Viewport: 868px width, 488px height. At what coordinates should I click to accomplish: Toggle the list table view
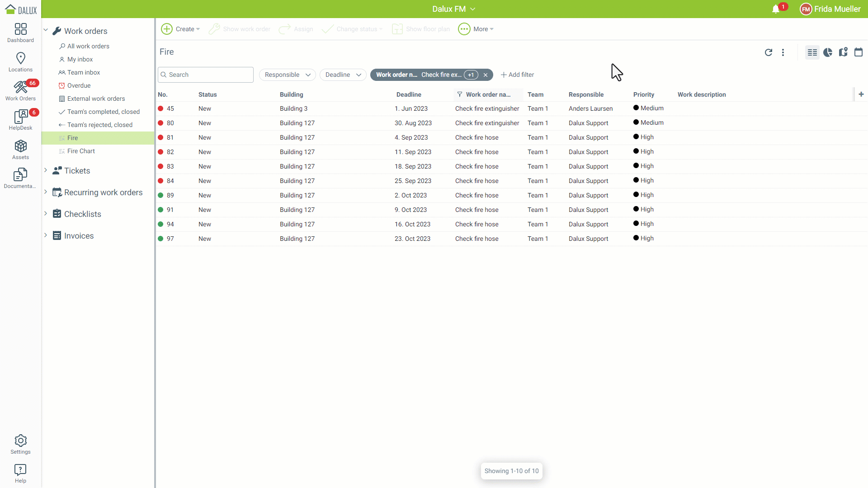812,52
